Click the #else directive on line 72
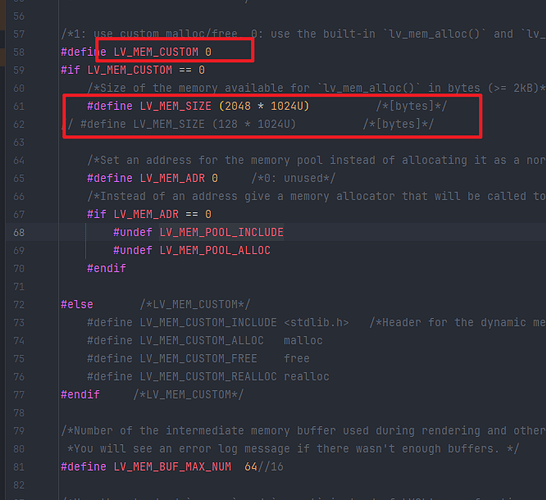This screenshot has width=546, height=500. point(77,305)
